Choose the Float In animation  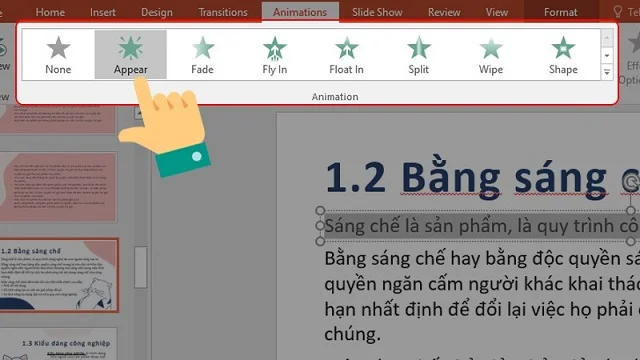347,54
